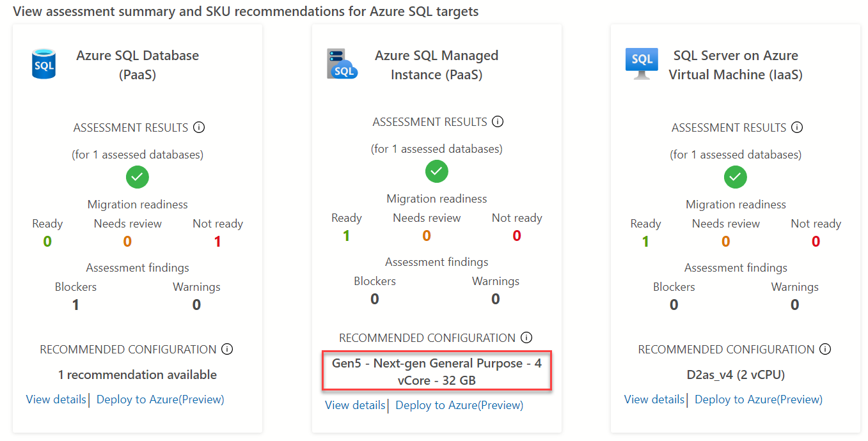Deploy SQL Server VM to Azure (Preview)
868x441 pixels.
pyautogui.click(x=759, y=399)
